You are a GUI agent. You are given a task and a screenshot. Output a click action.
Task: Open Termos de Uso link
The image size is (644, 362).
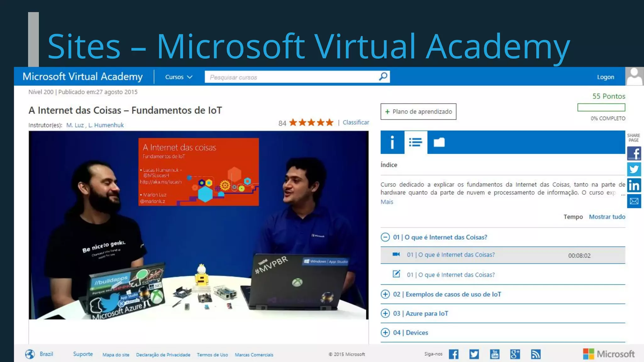[x=212, y=354]
